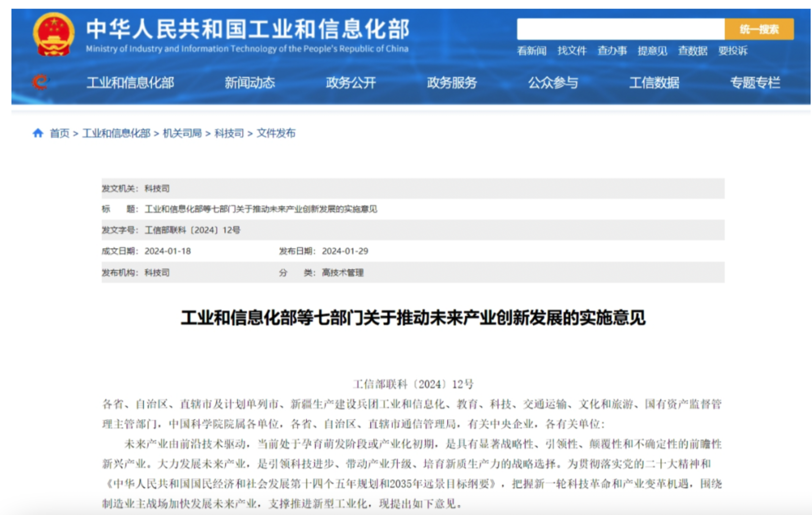
Task: Select 工信数据 navigation menu
Action: [x=654, y=82]
